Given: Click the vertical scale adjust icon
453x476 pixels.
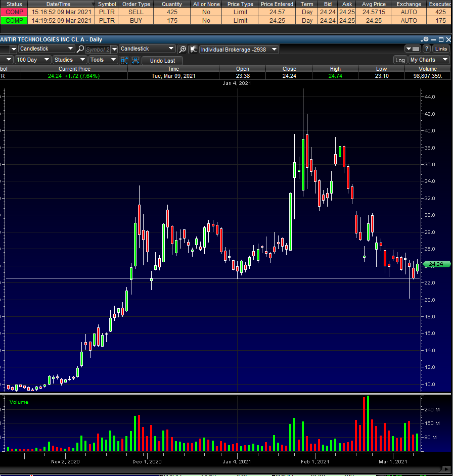Looking at the screenshot, I should click(124, 61).
